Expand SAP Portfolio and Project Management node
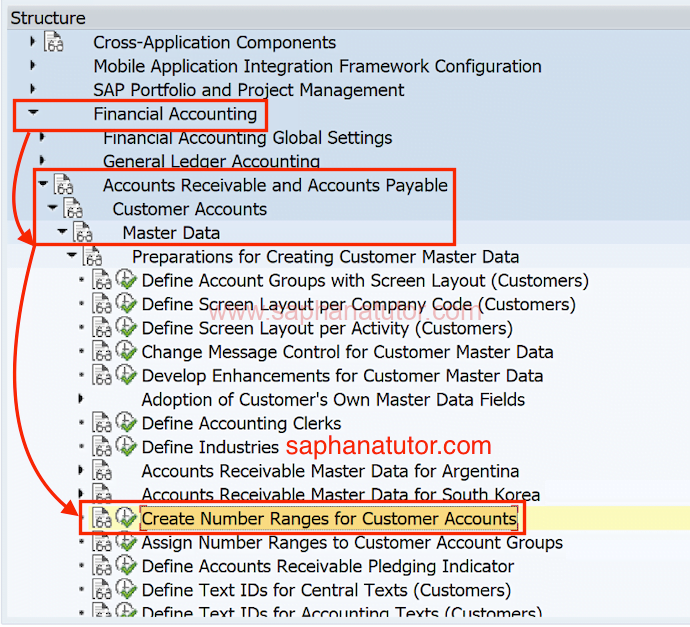Image resolution: width=690 pixels, height=627 pixels. click(33, 89)
